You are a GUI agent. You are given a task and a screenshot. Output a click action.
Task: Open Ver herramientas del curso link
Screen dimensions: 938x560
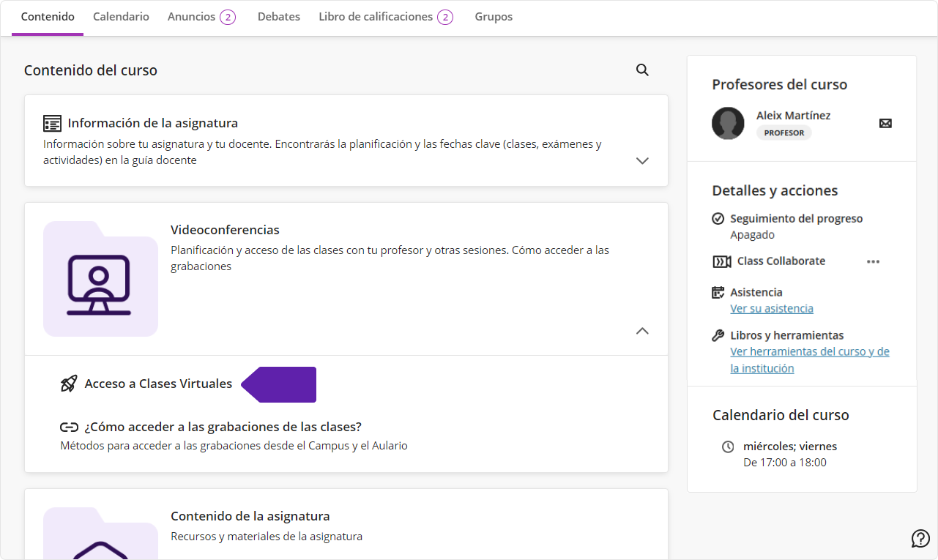tap(810, 360)
